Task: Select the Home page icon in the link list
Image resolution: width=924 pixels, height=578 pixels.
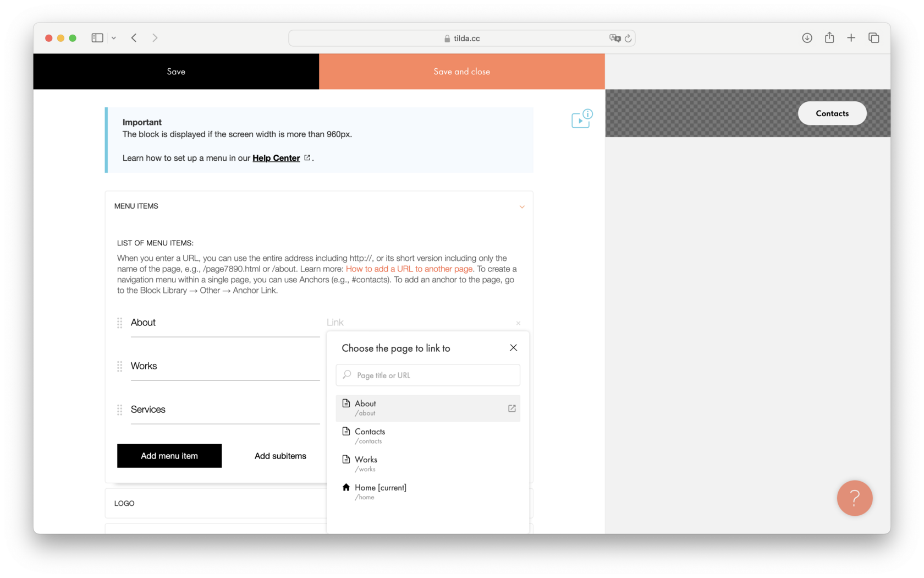Action: click(346, 487)
